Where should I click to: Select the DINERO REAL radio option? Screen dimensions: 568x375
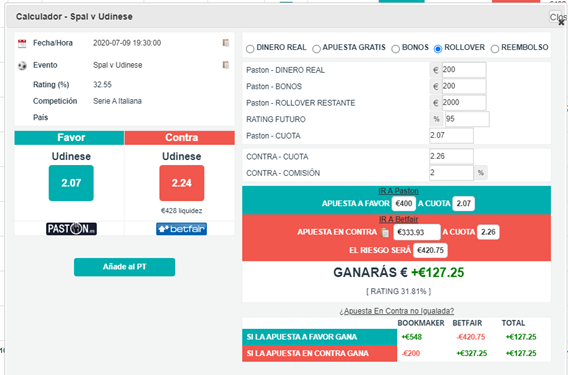click(250, 49)
